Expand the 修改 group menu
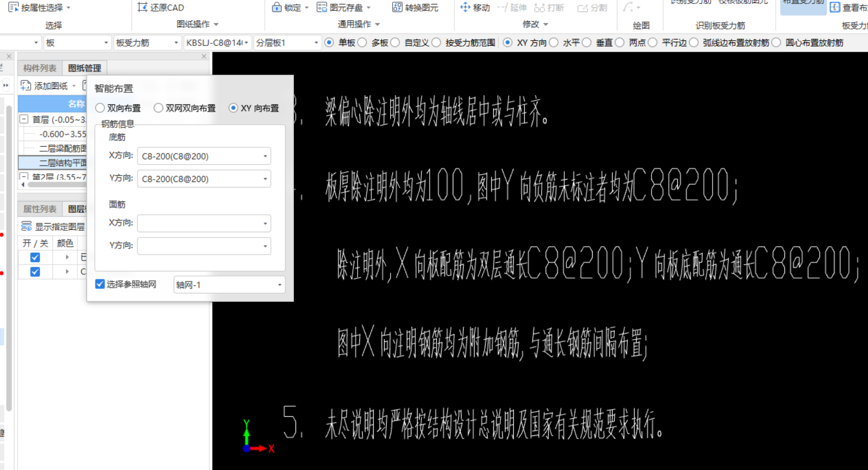Image resolution: width=868 pixels, height=470 pixels. [x=546, y=25]
